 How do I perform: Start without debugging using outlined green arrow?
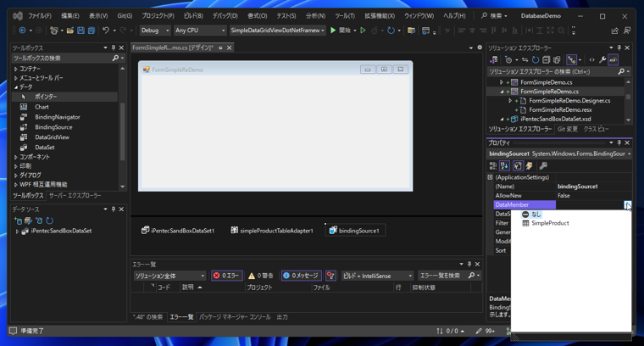coord(363,31)
